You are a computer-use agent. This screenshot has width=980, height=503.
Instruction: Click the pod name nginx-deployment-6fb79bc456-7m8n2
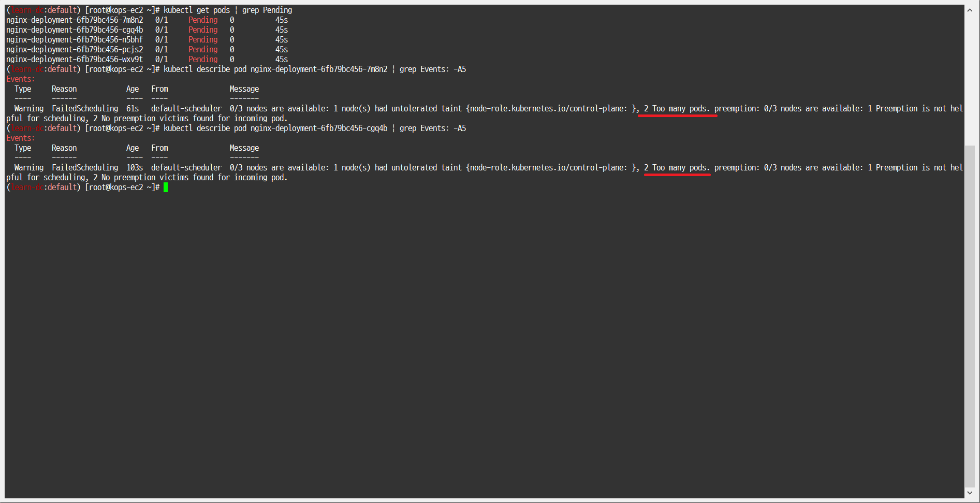point(74,20)
